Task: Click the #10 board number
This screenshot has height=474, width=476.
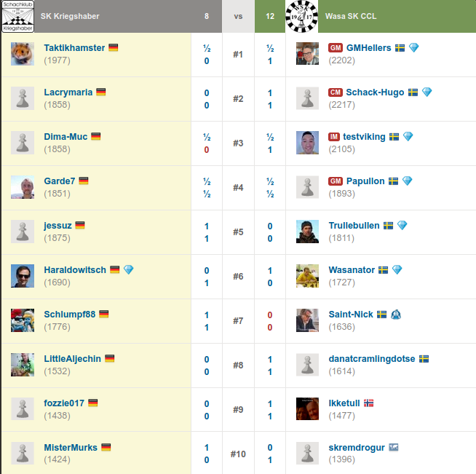Action: pyautogui.click(x=238, y=454)
